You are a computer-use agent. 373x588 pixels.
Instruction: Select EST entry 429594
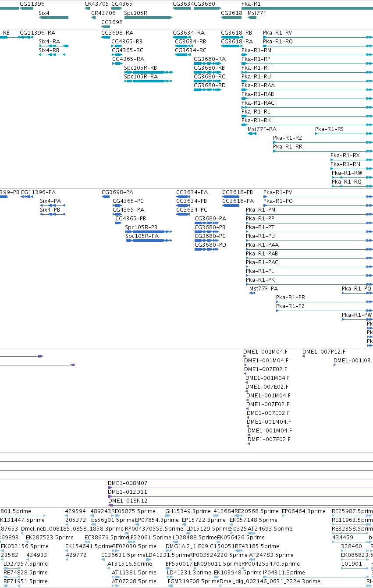[75, 511]
